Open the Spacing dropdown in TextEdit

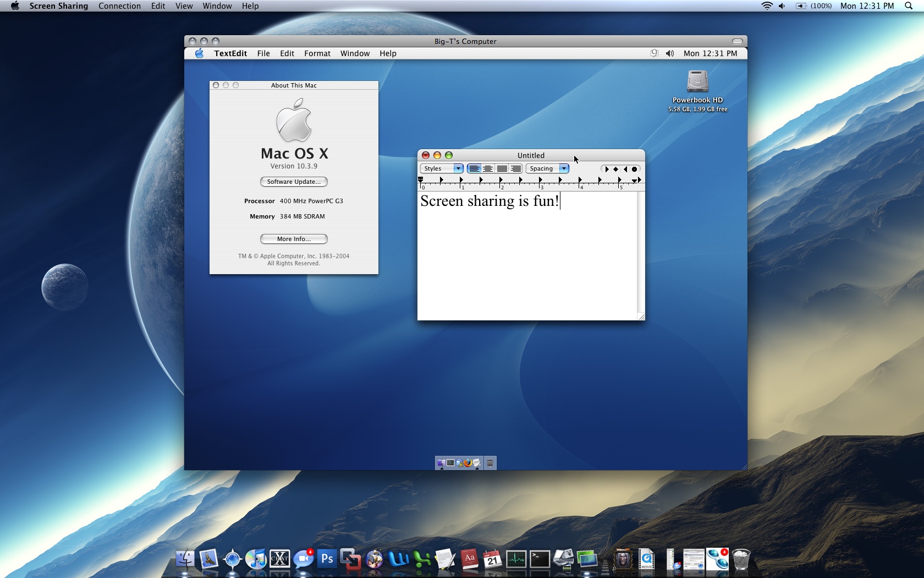click(x=547, y=169)
